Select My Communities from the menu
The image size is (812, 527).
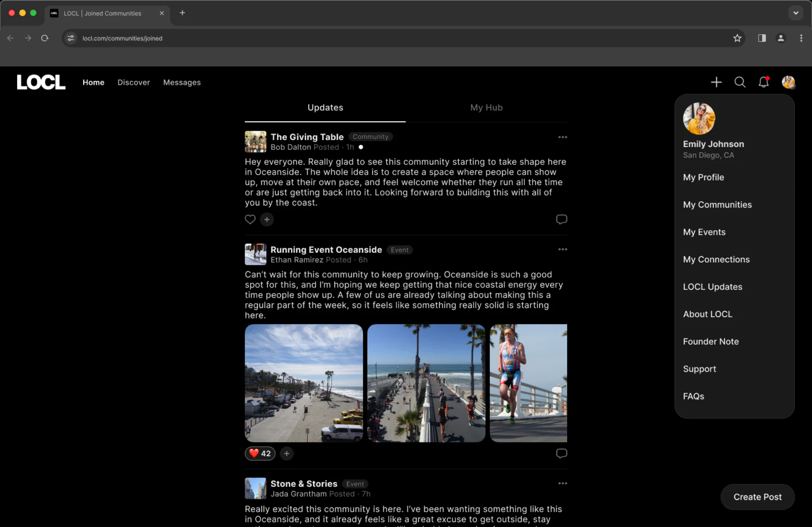pos(717,205)
